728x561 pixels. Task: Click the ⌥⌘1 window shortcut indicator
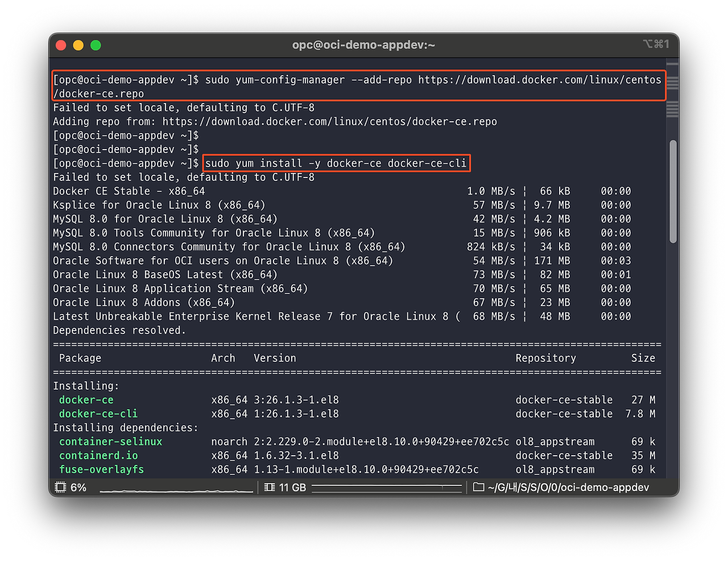coord(656,44)
